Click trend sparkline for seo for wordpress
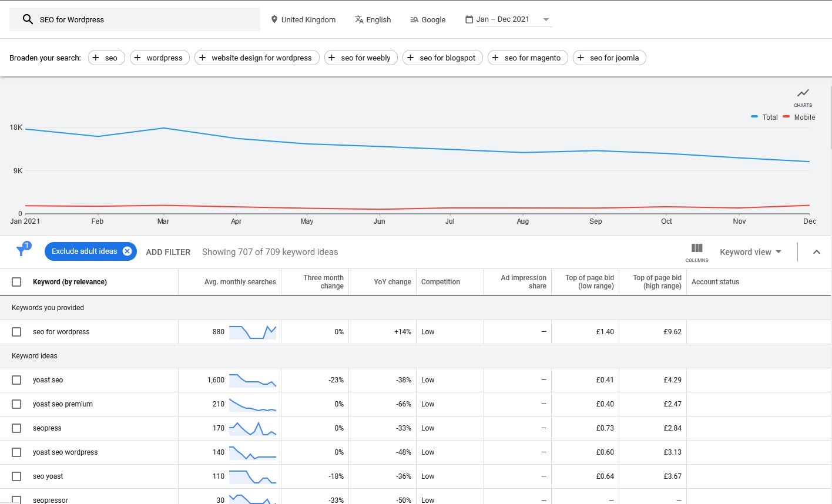Screen dimensions: 832x504 point(253,332)
